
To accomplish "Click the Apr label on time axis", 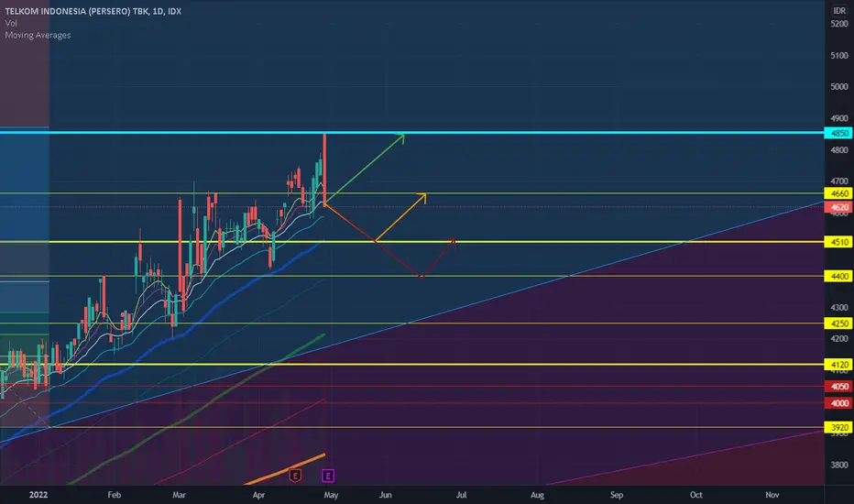I will (258, 495).
